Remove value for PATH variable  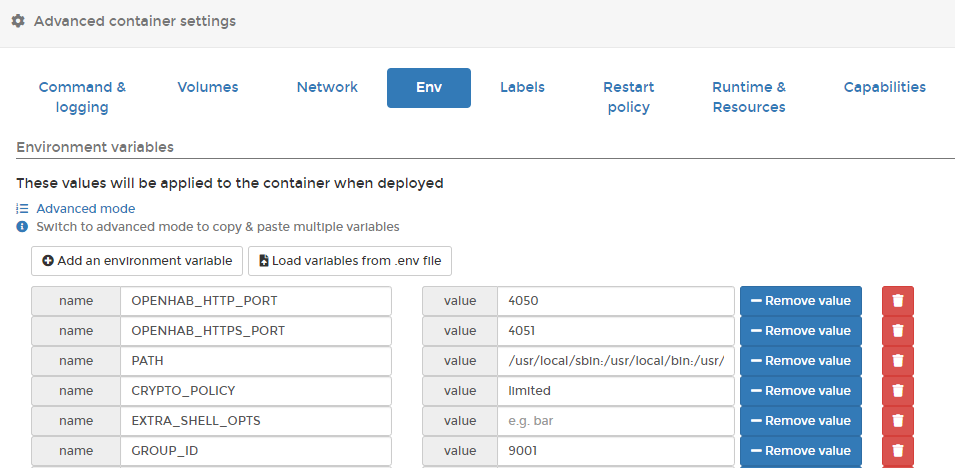[x=801, y=361]
